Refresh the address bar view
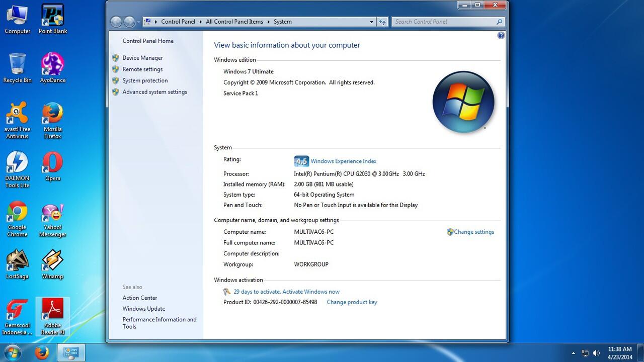 point(382,22)
